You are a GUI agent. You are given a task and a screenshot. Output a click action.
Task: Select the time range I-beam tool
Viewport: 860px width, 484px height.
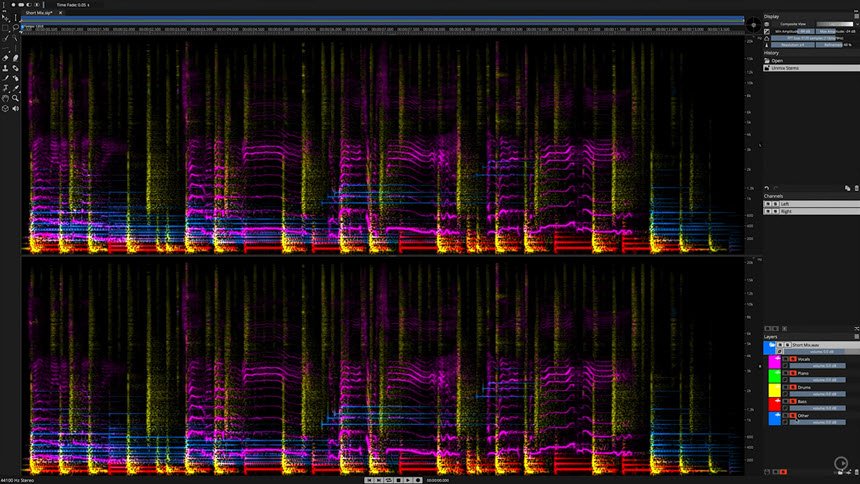click(x=15, y=17)
